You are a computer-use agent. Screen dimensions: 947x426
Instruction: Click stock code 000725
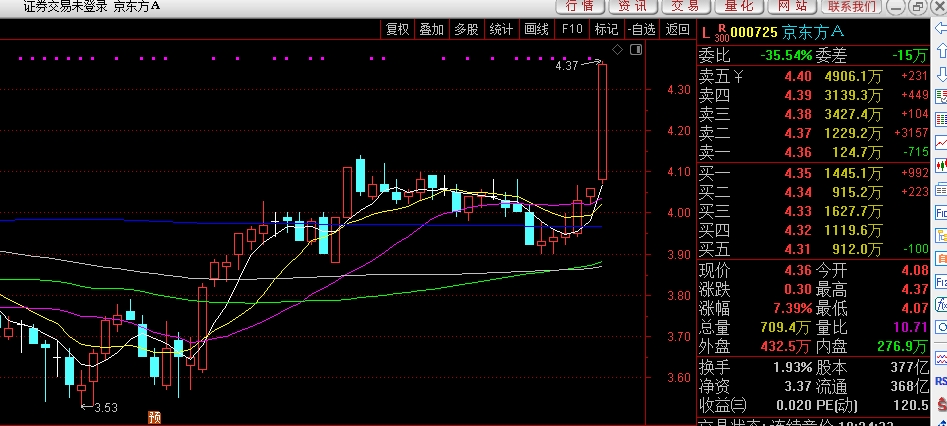pos(754,32)
